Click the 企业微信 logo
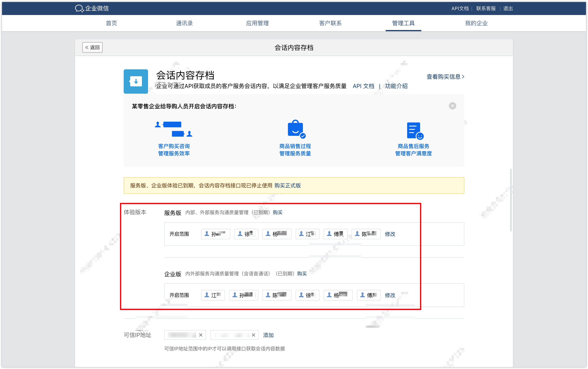The height and width of the screenshot is (369, 588). tap(92, 8)
